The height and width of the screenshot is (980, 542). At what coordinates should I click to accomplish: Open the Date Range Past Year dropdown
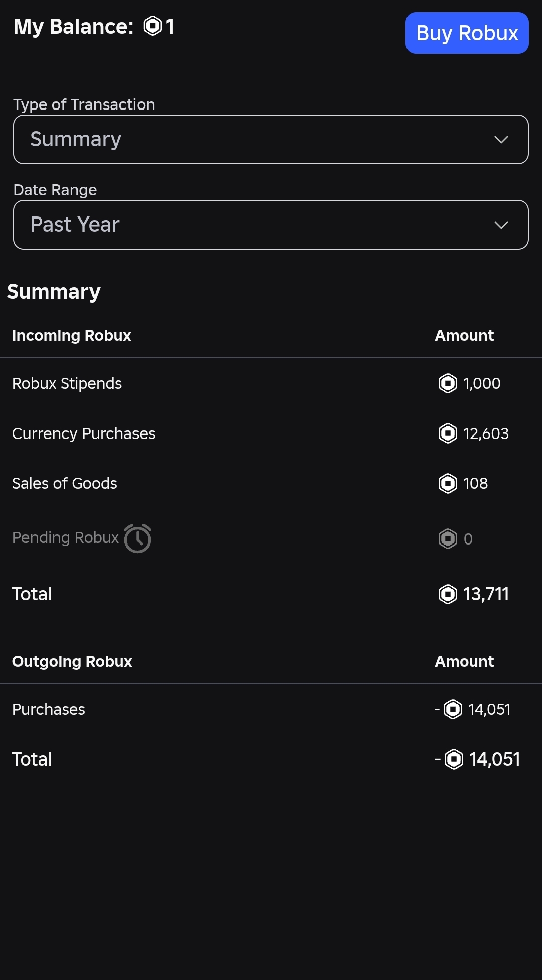point(271,225)
